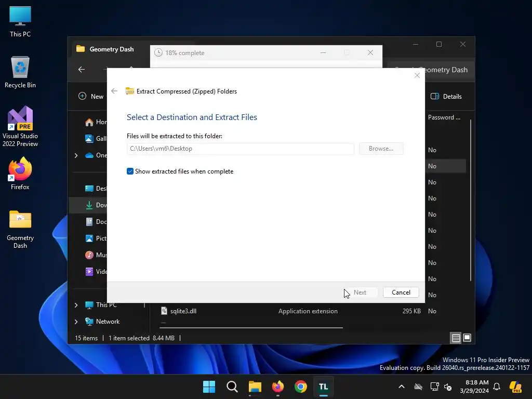The width and height of the screenshot is (532, 399).
Task: Click the Browse... button
Action: (x=381, y=149)
